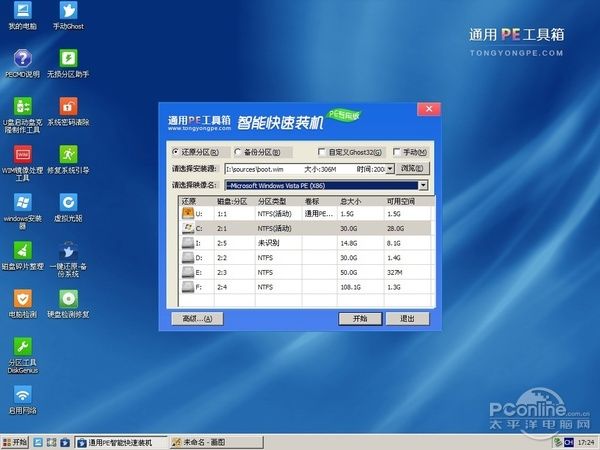
Task: Open the 高级 advanced options button
Action: 193,318
